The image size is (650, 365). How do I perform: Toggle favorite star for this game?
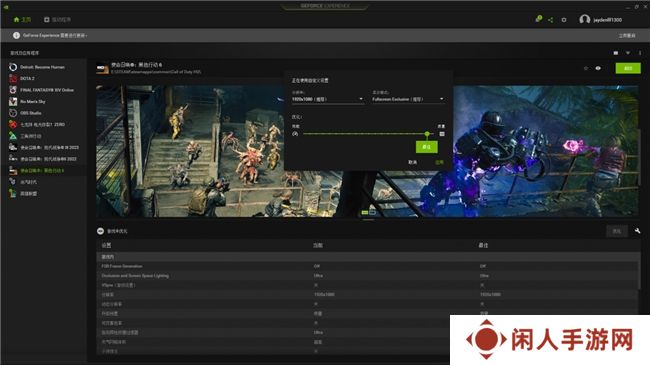pyautogui.click(x=586, y=68)
